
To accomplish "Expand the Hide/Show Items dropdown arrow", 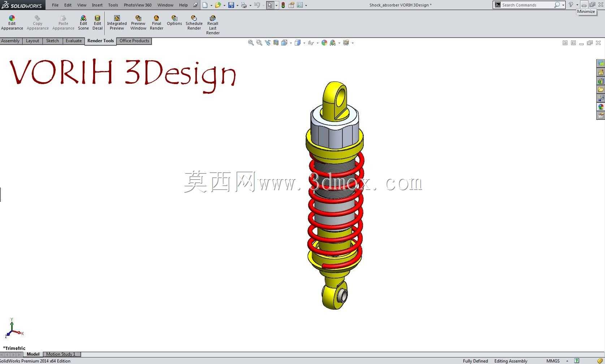I will pyautogui.click(x=317, y=43).
